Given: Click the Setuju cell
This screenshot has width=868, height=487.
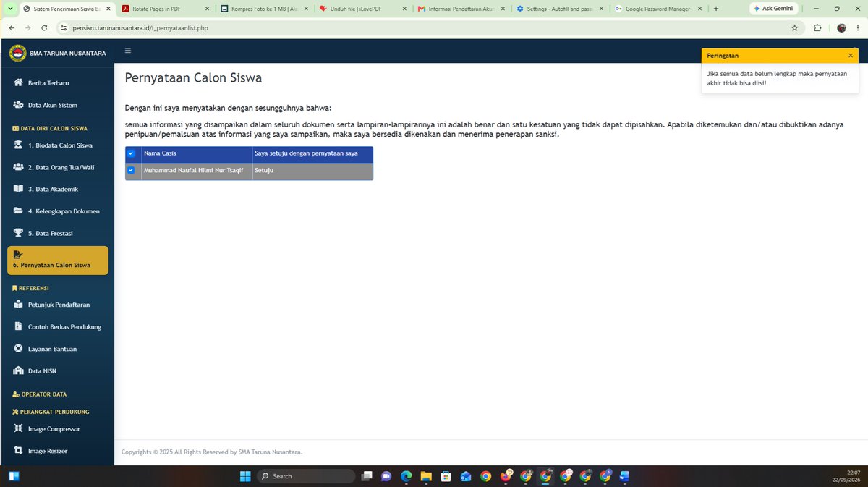Looking at the screenshot, I should coord(312,171).
